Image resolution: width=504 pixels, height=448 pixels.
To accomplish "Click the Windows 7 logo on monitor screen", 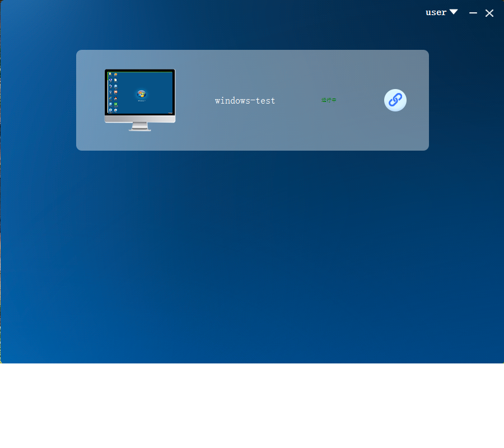I will [141, 94].
